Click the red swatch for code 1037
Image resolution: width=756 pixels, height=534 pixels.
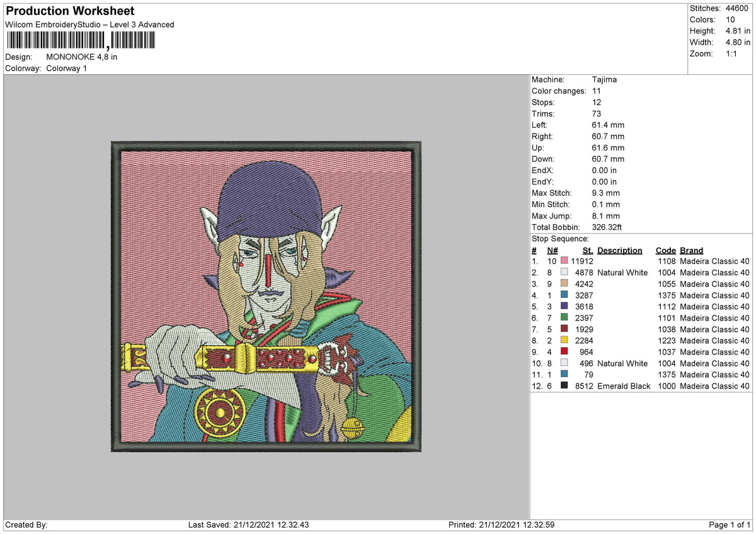pos(564,352)
